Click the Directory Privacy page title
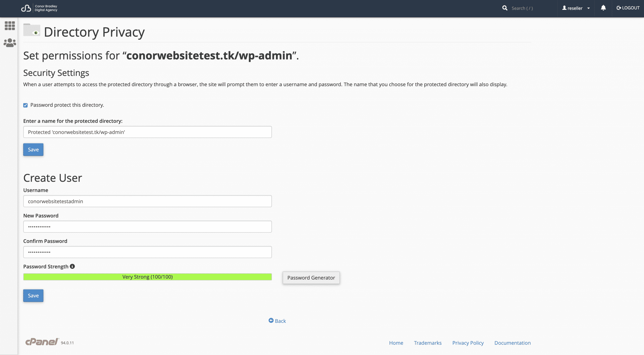The width and height of the screenshot is (644, 355). 94,32
